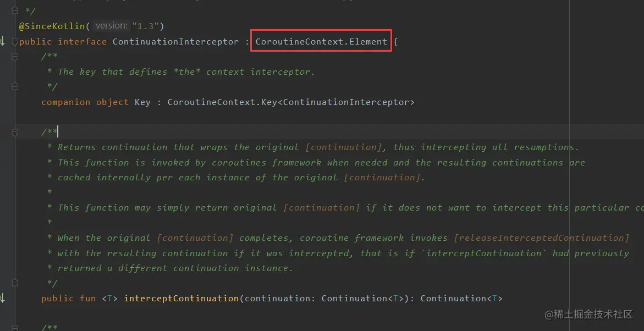Click the "1.3" version string literal

click(x=145, y=26)
